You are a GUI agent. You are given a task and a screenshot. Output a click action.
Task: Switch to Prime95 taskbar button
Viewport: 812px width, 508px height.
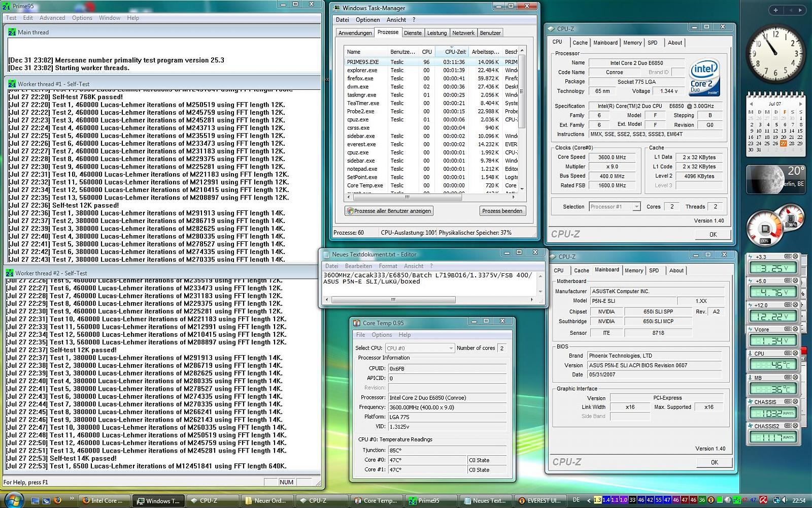(x=432, y=500)
